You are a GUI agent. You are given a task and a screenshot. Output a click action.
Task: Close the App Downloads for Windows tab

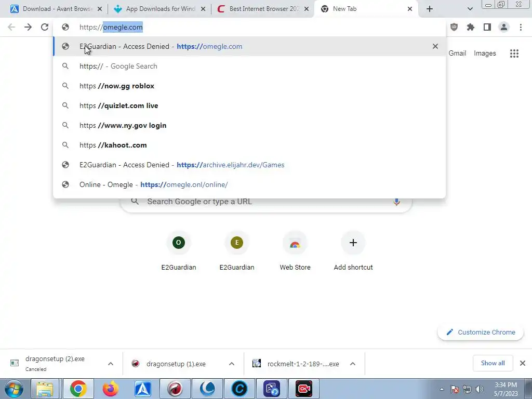pyautogui.click(x=203, y=9)
